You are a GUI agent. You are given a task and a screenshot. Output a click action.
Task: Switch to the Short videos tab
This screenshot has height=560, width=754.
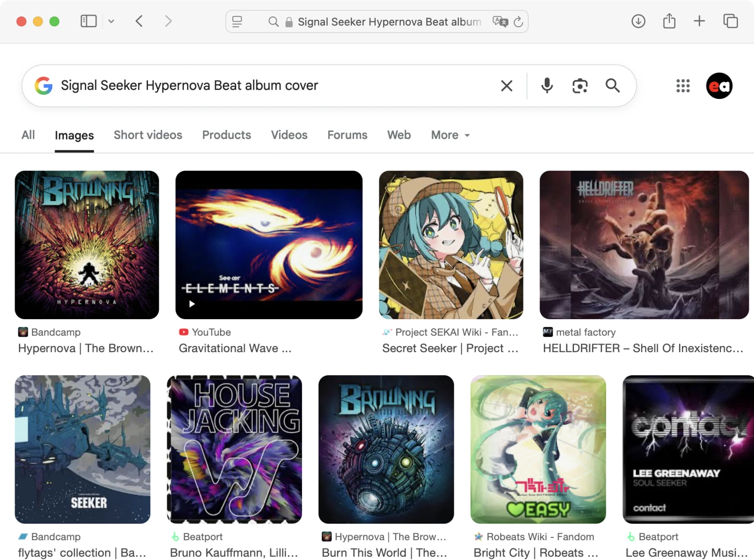[x=148, y=135]
